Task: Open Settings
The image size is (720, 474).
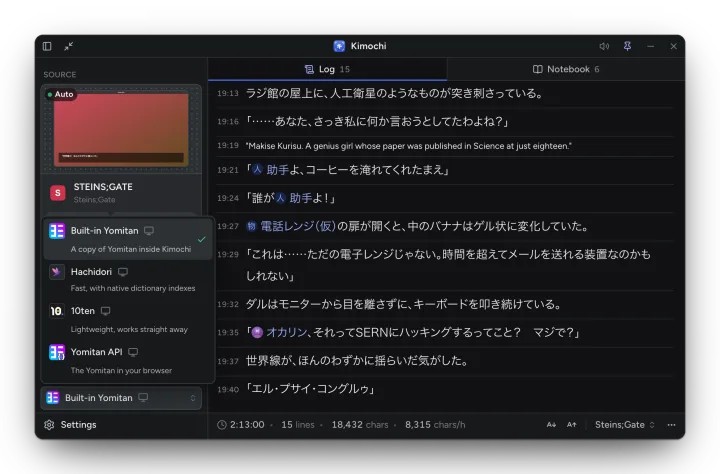Action: coord(70,425)
